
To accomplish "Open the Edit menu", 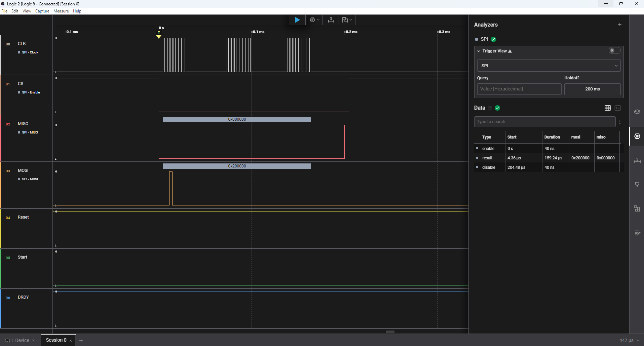I will point(15,11).
